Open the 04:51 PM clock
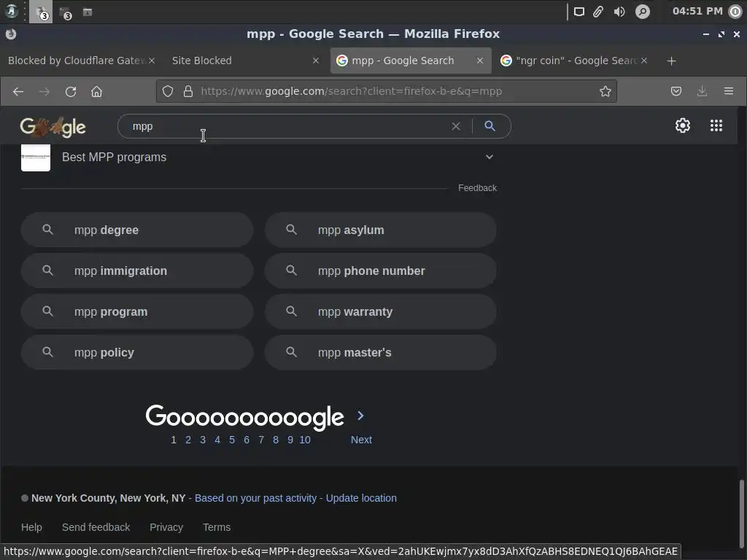This screenshot has width=747, height=560. (x=697, y=11)
